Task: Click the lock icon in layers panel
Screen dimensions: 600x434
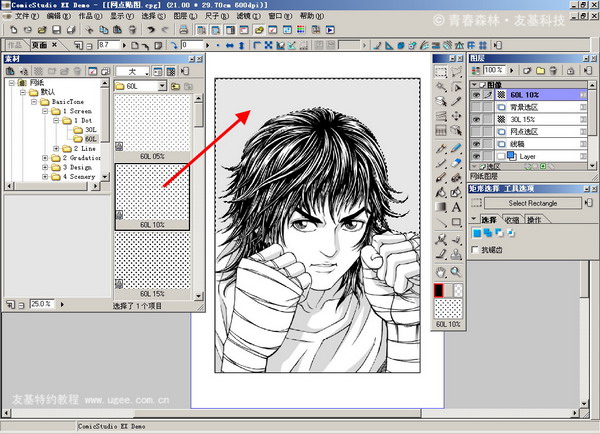Action: tap(571, 70)
